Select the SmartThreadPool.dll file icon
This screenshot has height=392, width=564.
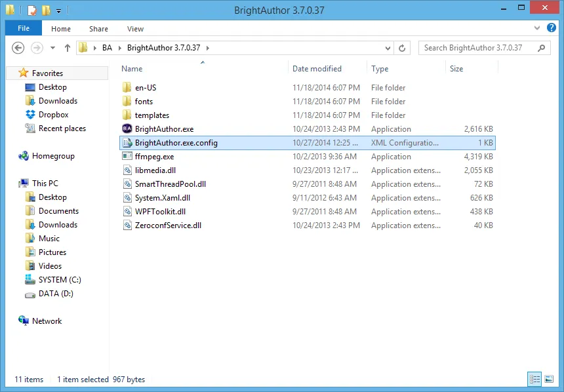(x=127, y=184)
